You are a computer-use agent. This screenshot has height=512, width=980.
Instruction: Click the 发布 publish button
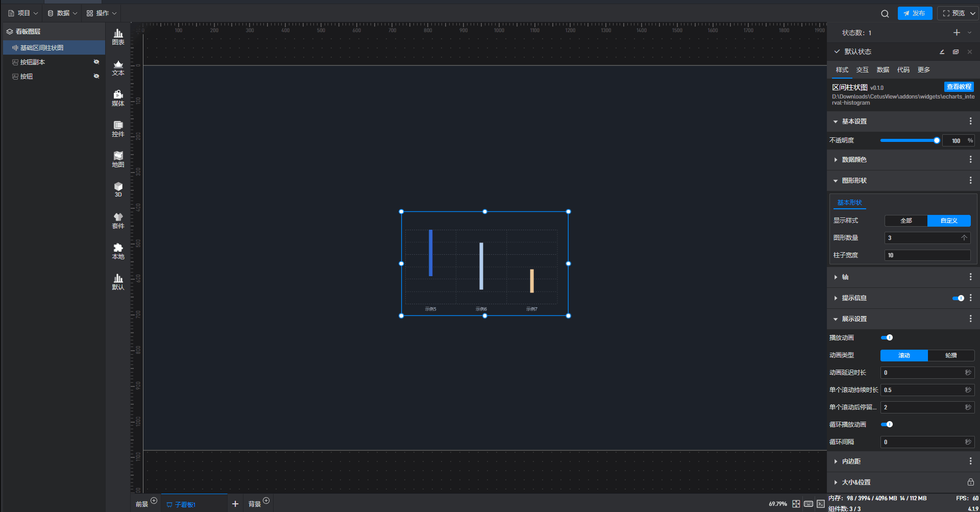pos(915,13)
